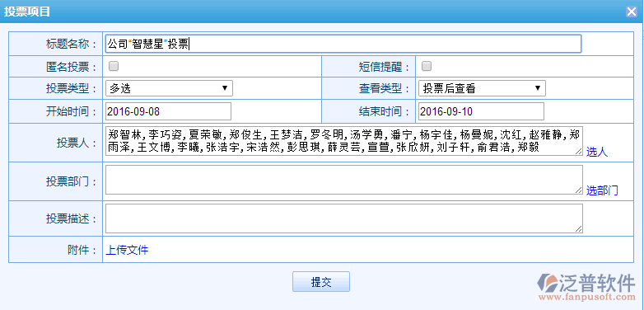This screenshot has height=310, width=644.
Task: Enable the 匿名投票 checkbox
Action: tap(114, 66)
